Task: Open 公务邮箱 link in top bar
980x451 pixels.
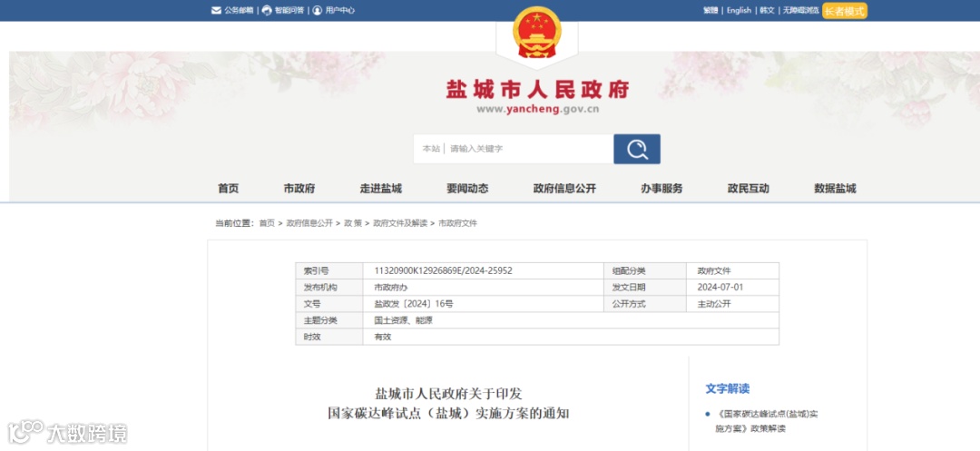Action: (x=239, y=10)
